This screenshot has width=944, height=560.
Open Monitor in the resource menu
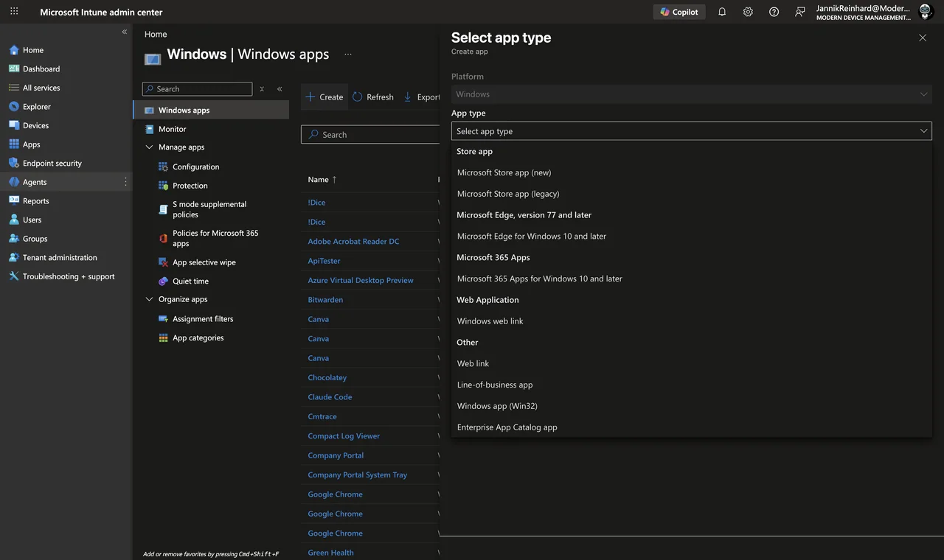173,129
